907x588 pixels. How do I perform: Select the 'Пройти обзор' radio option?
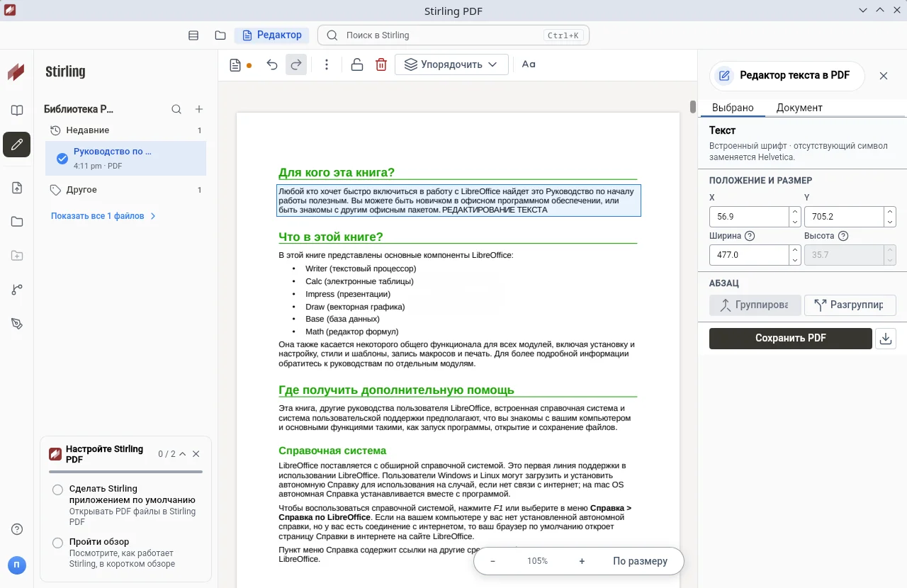click(58, 543)
